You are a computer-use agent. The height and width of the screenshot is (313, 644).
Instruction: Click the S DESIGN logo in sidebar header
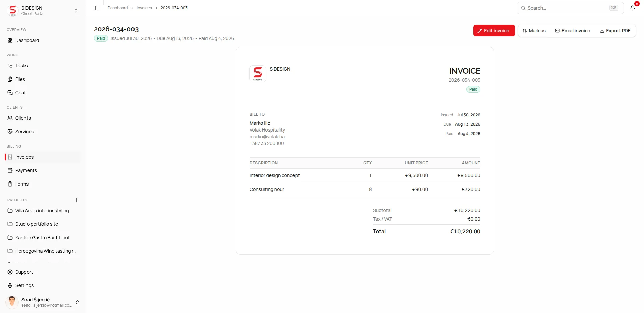click(13, 11)
